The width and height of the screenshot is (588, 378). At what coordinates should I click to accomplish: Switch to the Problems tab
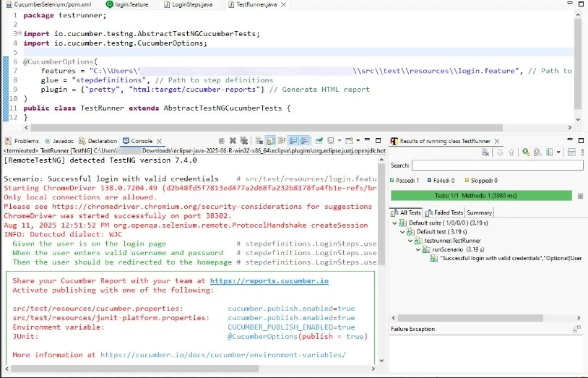tap(22, 141)
